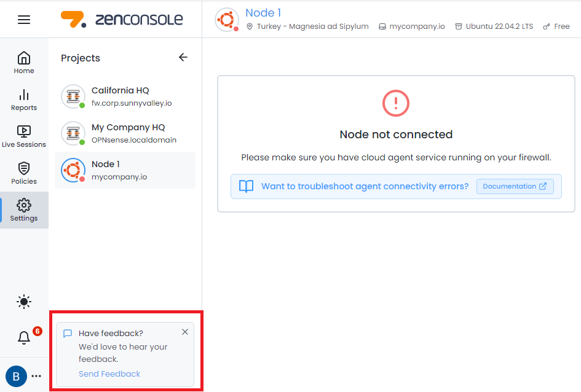Viewport: 581px width, 392px height.
Task: Open the Settings gear in the sidebar
Action: click(x=23, y=207)
